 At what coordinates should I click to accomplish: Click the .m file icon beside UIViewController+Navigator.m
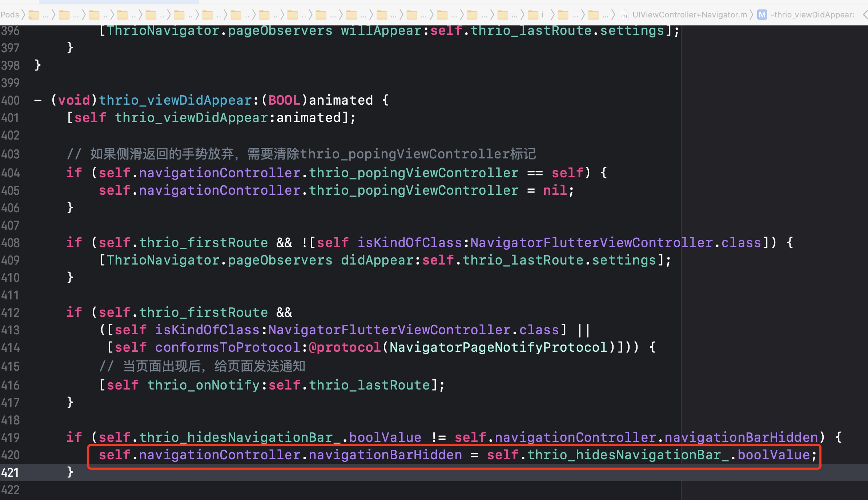pyautogui.click(x=624, y=15)
